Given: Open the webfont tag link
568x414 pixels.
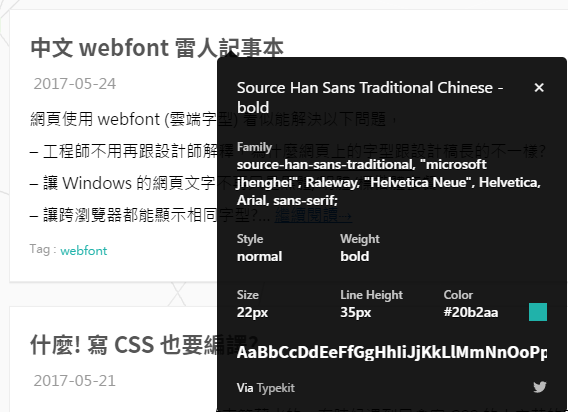Looking at the screenshot, I should (x=84, y=251).
